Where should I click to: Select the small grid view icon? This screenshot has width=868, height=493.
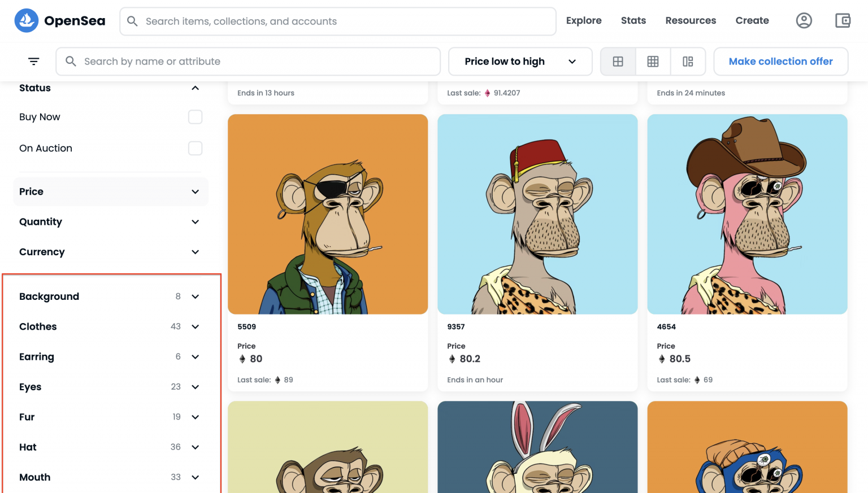(x=653, y=61)
